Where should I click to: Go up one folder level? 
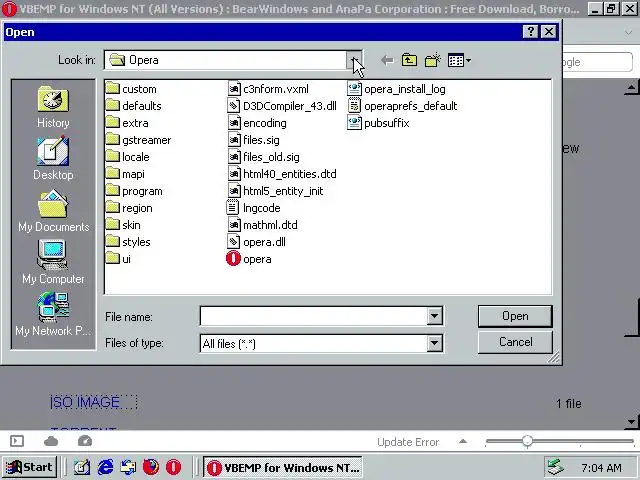409,61
